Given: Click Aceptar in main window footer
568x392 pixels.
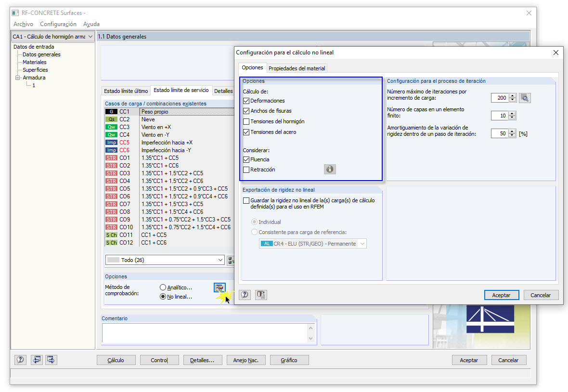Looking at the screenshot, I should click(x=469, y=360).
